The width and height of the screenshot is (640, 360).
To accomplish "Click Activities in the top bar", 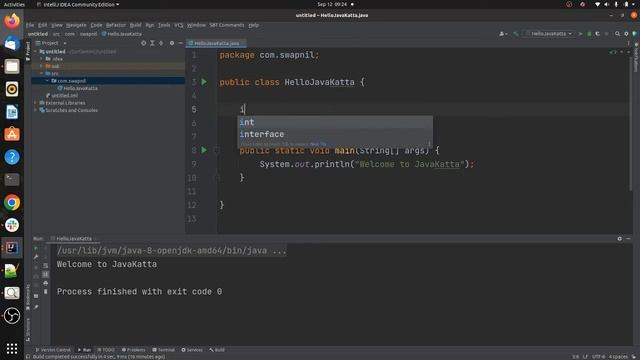I will [x=14, y=4].
